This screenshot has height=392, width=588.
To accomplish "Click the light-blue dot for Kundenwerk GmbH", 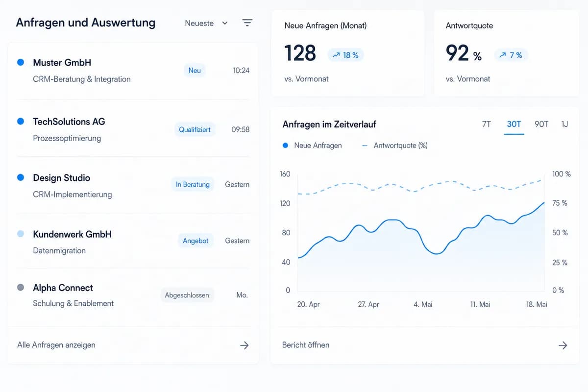I will pos(21,234).
